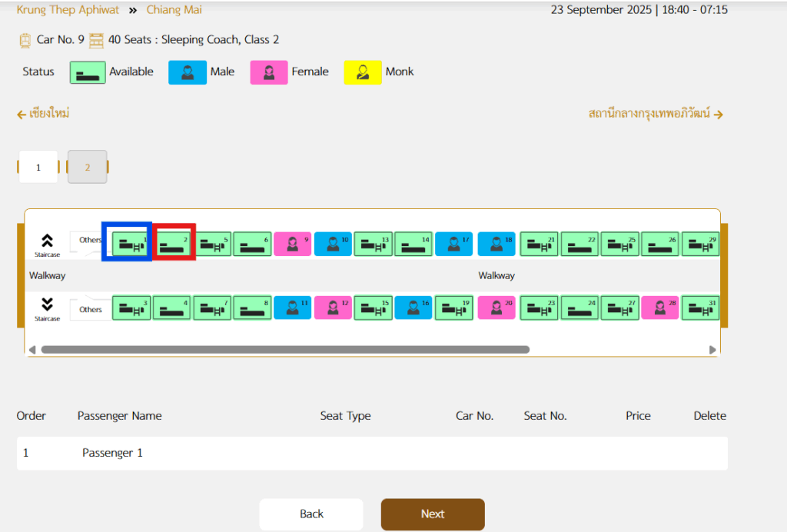Click male-occupied seat 10
787x532 pixels.
coord(333,244)
